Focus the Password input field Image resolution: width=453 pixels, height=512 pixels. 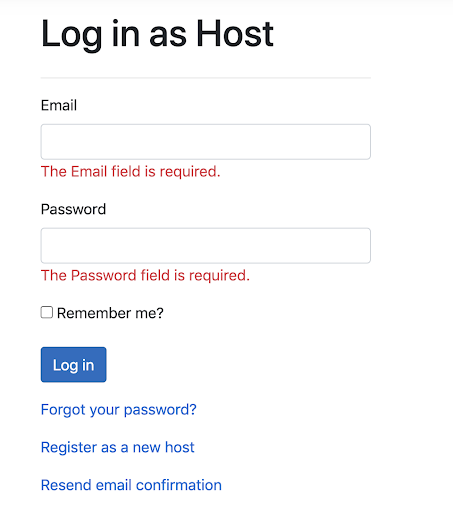pyautogui.click(x=206, y=246)
